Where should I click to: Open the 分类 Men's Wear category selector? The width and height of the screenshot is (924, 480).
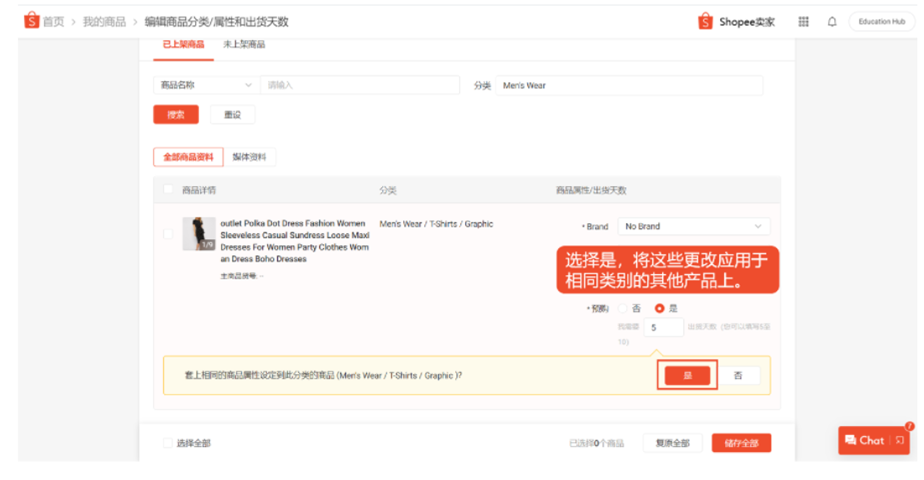point(628,85)
